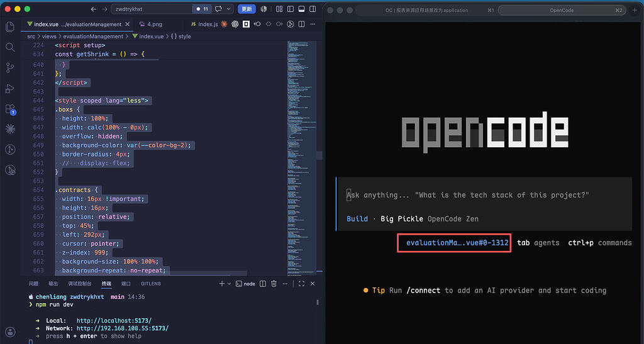Toggle the primary side bar visibility
This screenshot has width=644, height=344.
[291, 9]
